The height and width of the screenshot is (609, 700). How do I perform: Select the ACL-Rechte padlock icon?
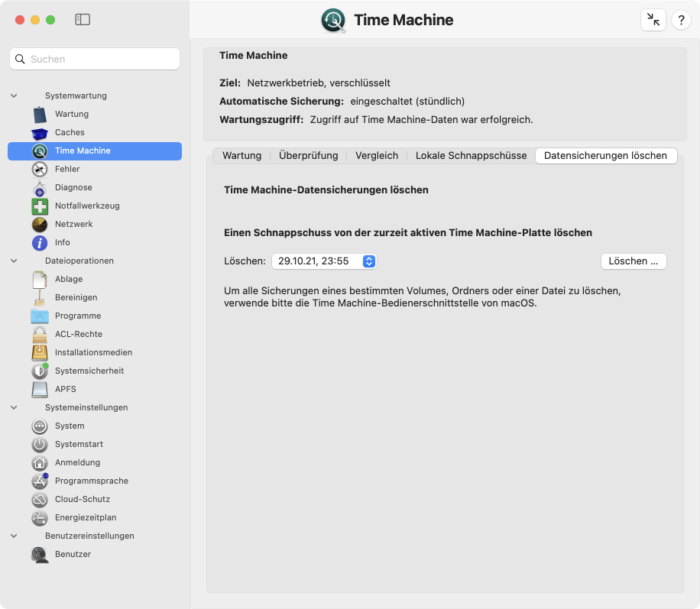pyautogui.click(x=40, y=334)
